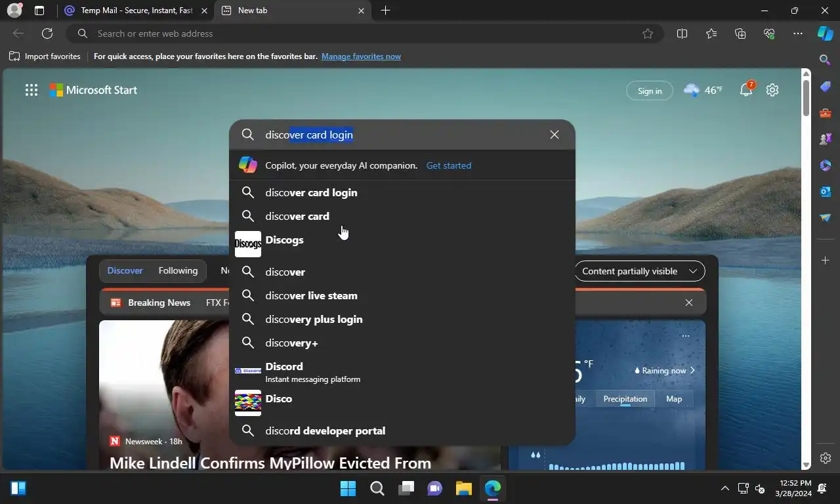Choose suggestion discover

point(402,272)
